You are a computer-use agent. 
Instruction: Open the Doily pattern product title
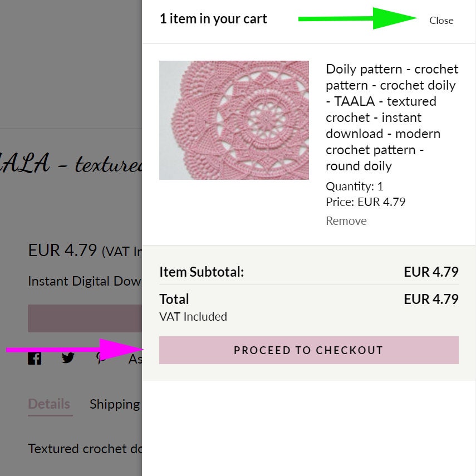pos(392,117)
